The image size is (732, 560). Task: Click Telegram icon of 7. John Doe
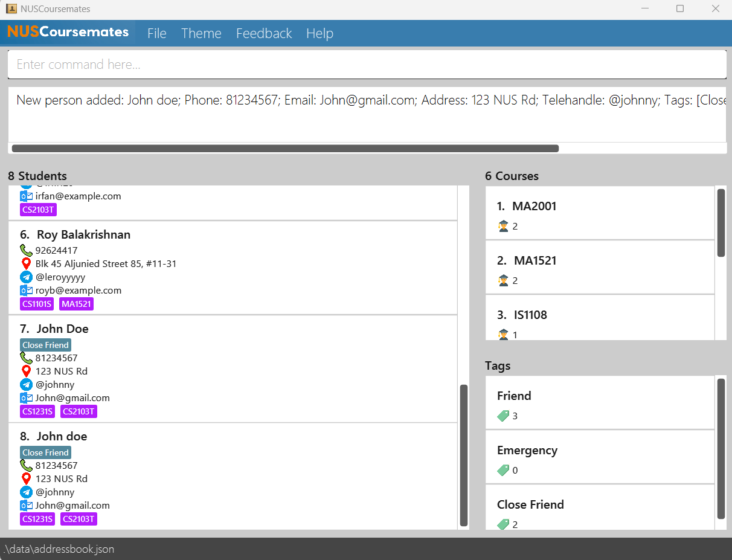pyautogui.click(x=26, y=384)
